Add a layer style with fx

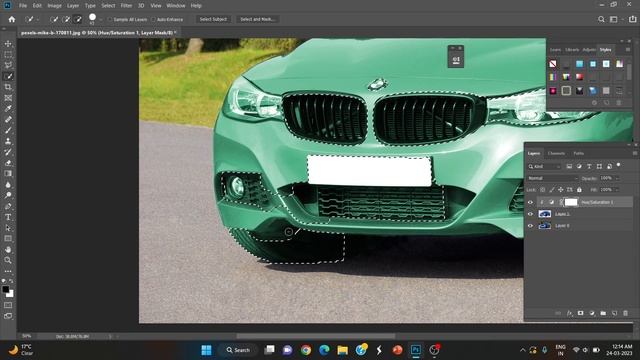click(x=569, y=313)
